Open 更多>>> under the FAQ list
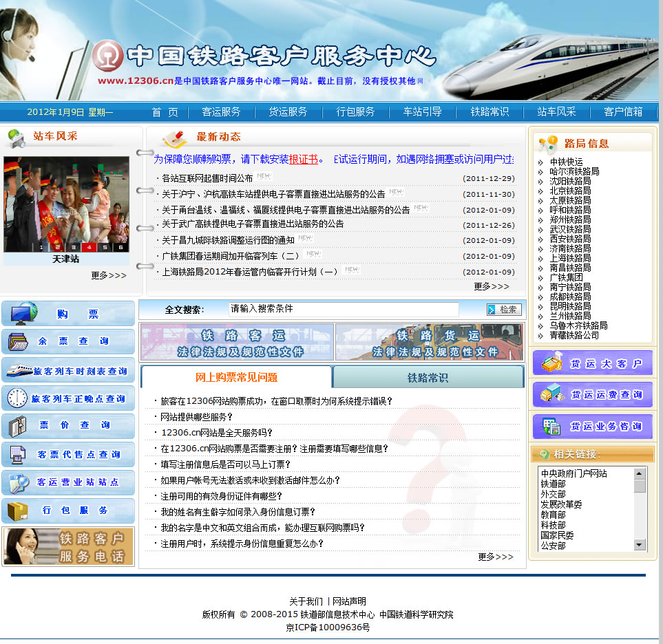The width and height of the screenshot is (663, 644). (496, 557)
